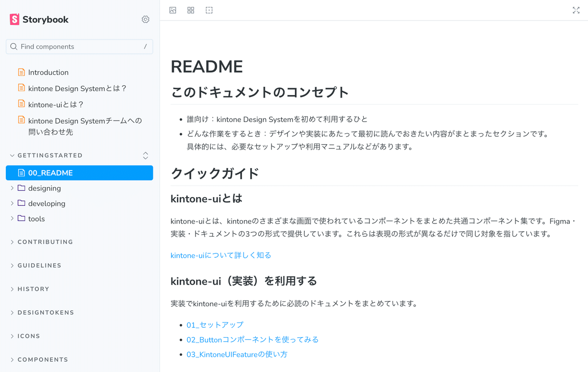This screenshot has height=372, width=588.
Task: Open the Introduction page
Action: (49, 72)
